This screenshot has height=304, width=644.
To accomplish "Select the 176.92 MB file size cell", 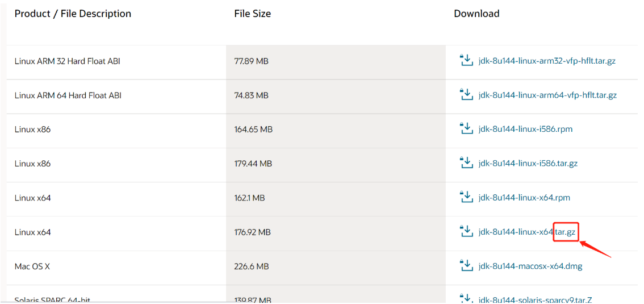I will coord(252,232).
